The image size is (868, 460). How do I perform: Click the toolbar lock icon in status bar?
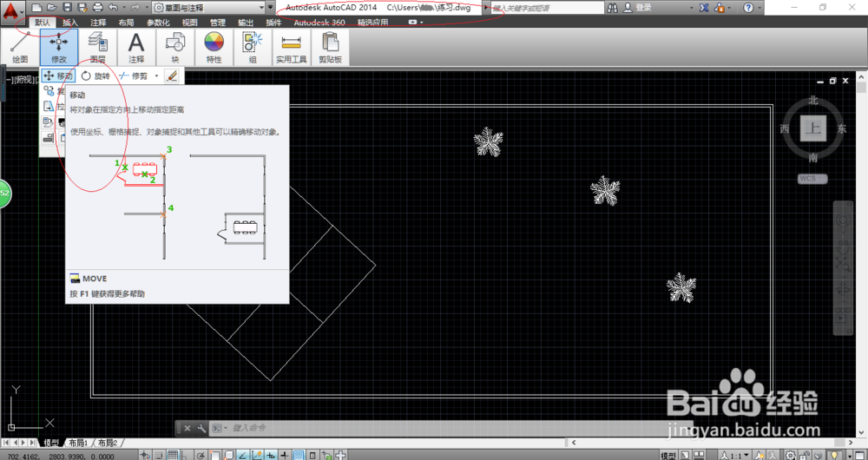805,455
